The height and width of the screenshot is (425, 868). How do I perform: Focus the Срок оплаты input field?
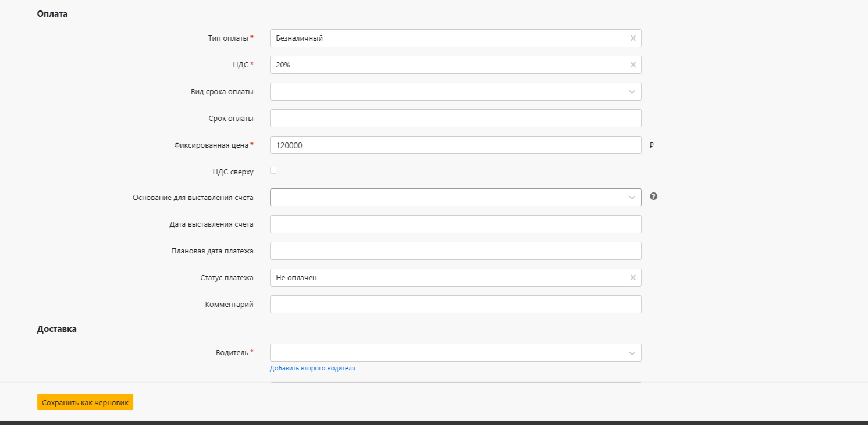pos(456,119)
